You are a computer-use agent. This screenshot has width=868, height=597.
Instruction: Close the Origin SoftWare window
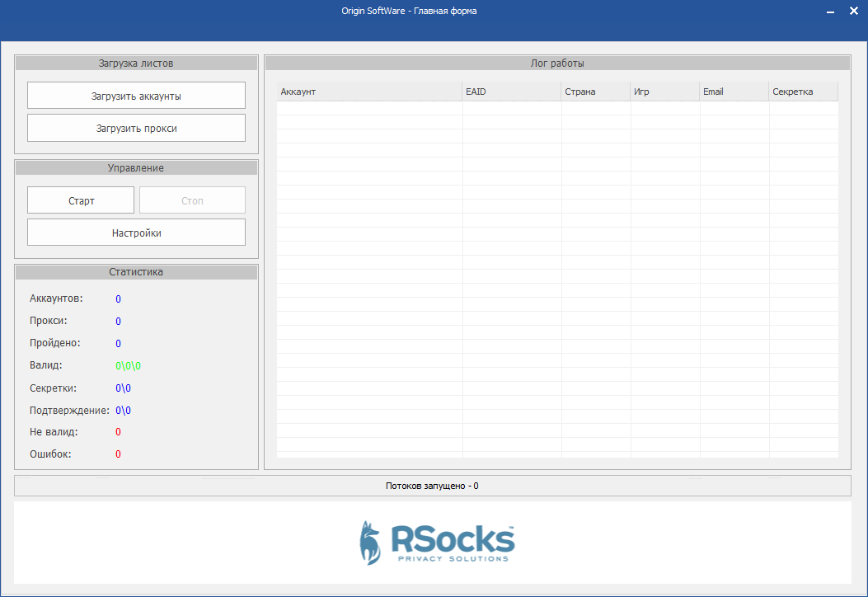click(x=854, y=12)
